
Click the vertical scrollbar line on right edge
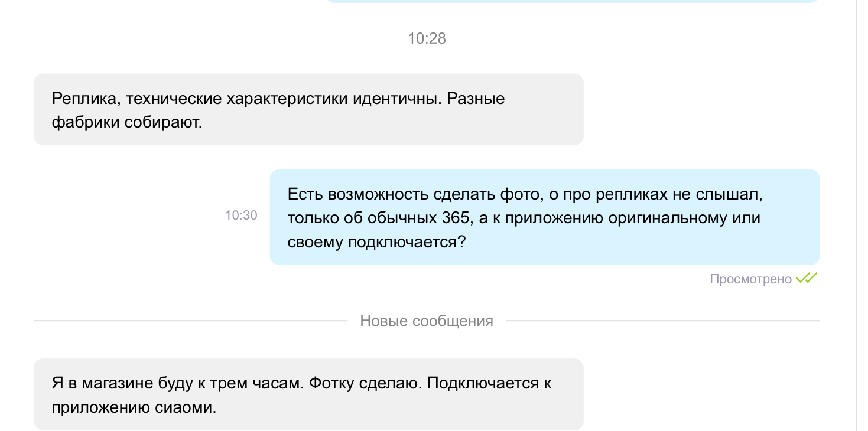click(x=856, y=215)
